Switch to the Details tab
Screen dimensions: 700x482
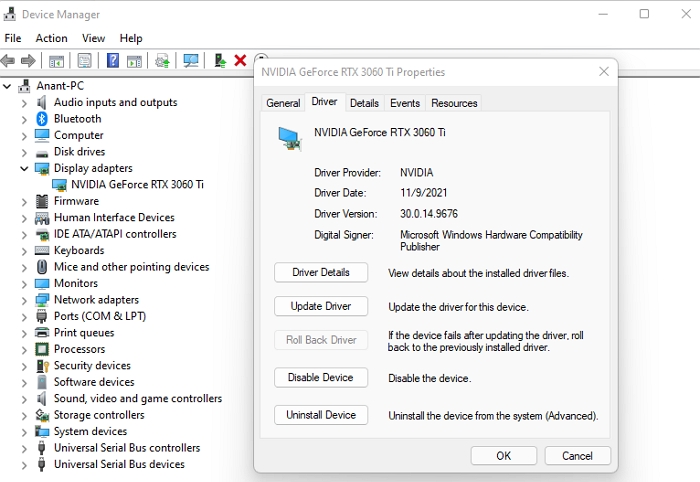364,103
